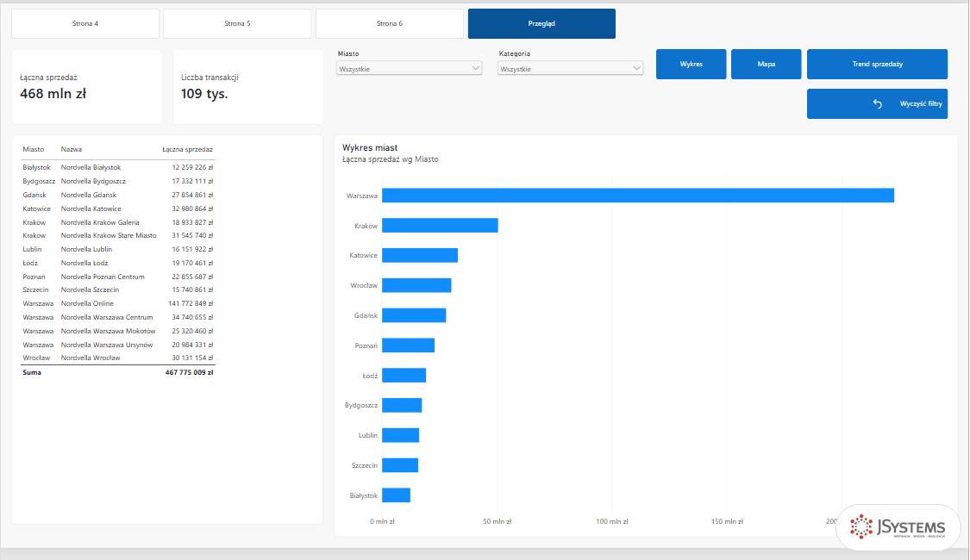Screen dimensions: 970x560
Task: Open the Strona 4 page tab
Action: coord(85,23)
